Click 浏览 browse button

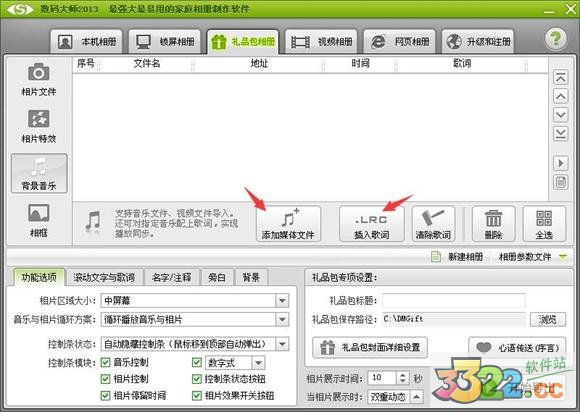[x=548, y=319]
